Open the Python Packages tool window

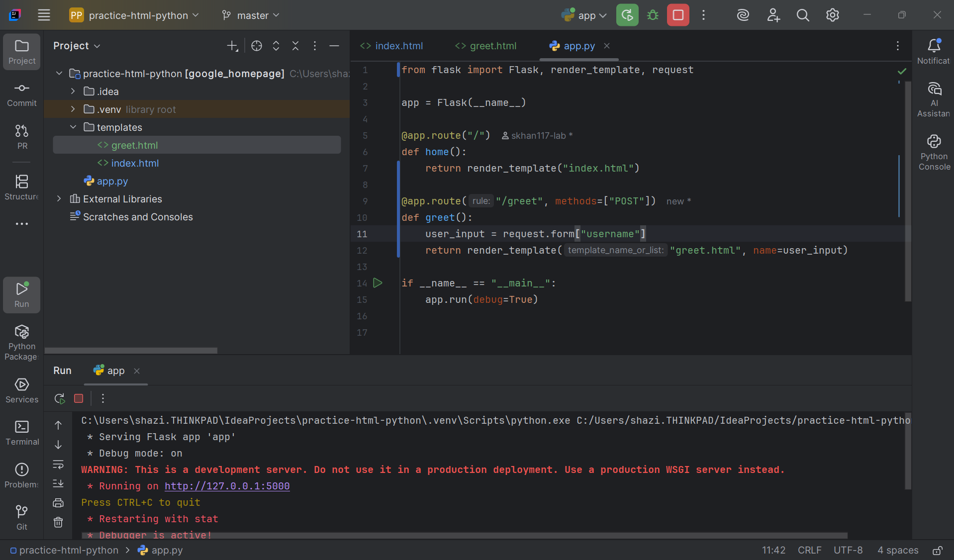22,342
